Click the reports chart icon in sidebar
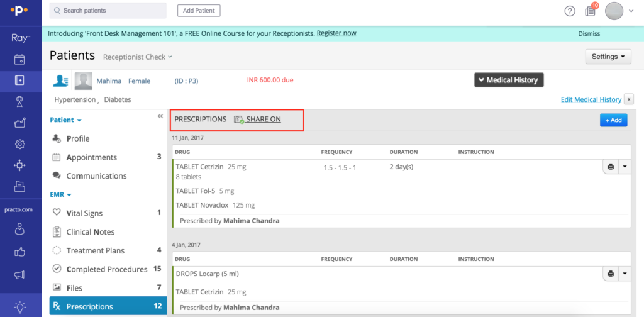 (19, 123)
